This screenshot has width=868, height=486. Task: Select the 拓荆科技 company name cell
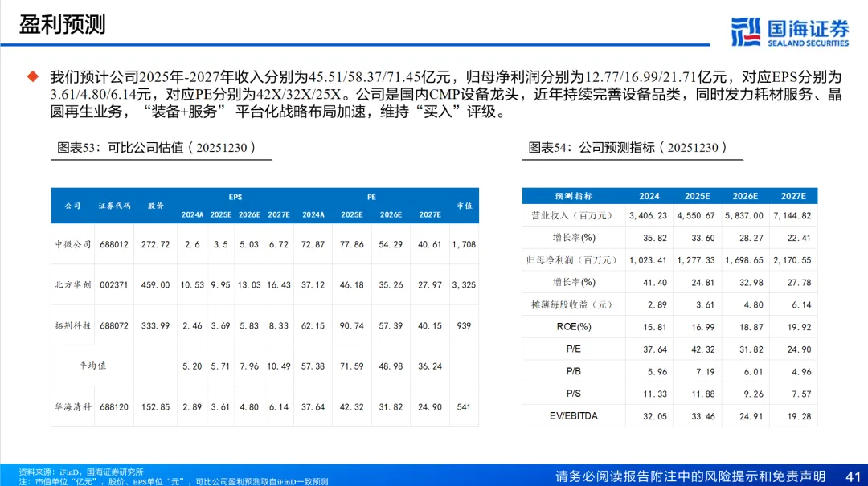point(72,325)
